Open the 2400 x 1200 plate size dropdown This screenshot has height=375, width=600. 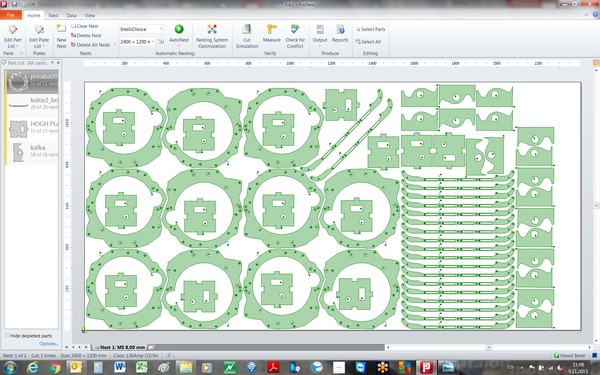click(x=153, y=41)
